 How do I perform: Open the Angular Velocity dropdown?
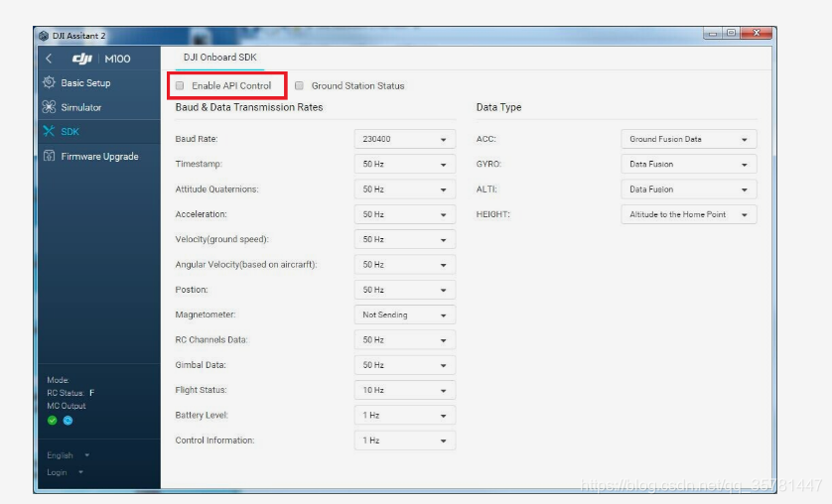click(404, 265)
